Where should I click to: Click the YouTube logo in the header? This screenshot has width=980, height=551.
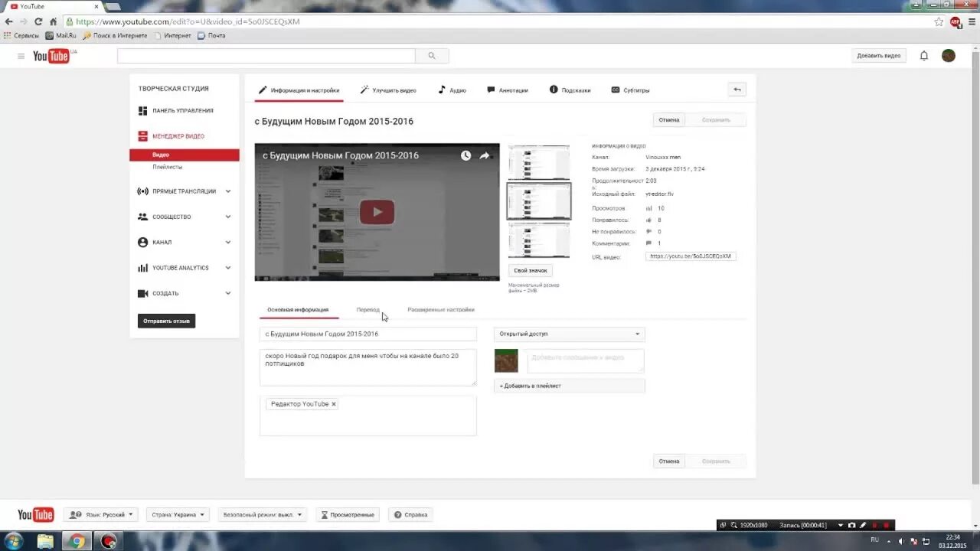(51, 56)
